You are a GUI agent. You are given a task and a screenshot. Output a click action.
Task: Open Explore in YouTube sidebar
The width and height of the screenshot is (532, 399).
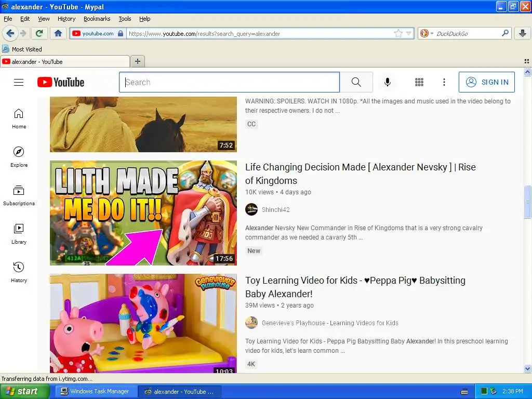tap(19, 157)
